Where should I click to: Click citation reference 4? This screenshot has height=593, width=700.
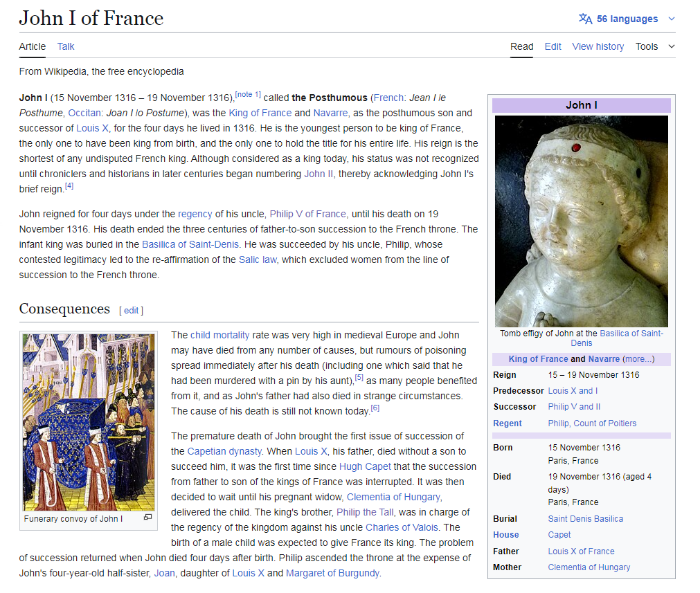[69, 185]
